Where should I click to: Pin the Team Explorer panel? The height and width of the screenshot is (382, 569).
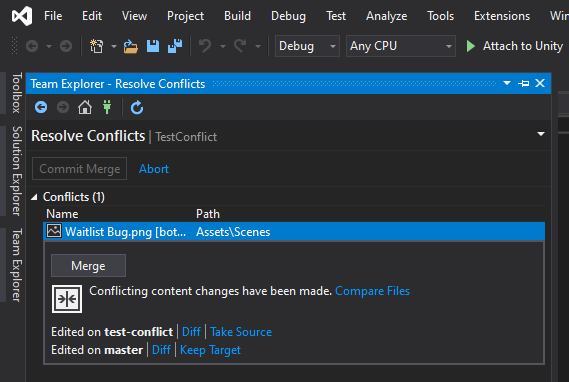click(523, 83)
